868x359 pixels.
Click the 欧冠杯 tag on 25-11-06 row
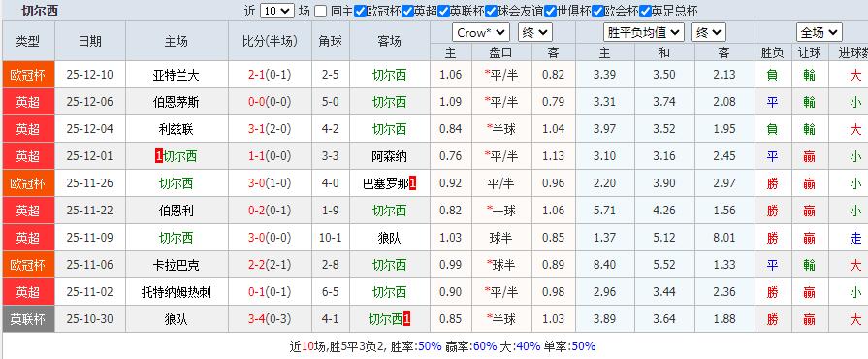click(x=28, y=265)
